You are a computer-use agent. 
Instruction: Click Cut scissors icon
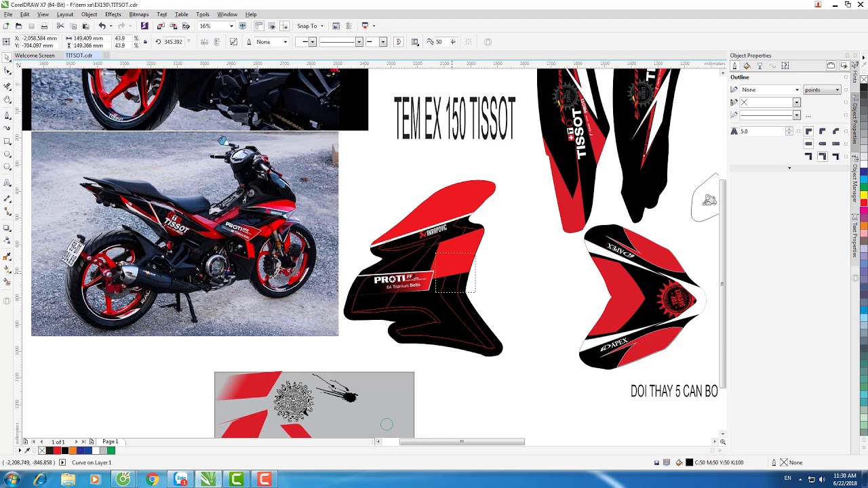(x=60, y=26)
